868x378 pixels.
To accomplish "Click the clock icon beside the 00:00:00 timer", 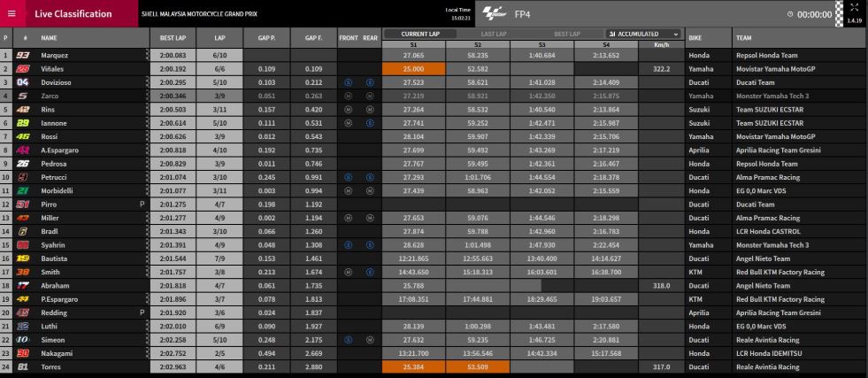I will tap(790, 15).
